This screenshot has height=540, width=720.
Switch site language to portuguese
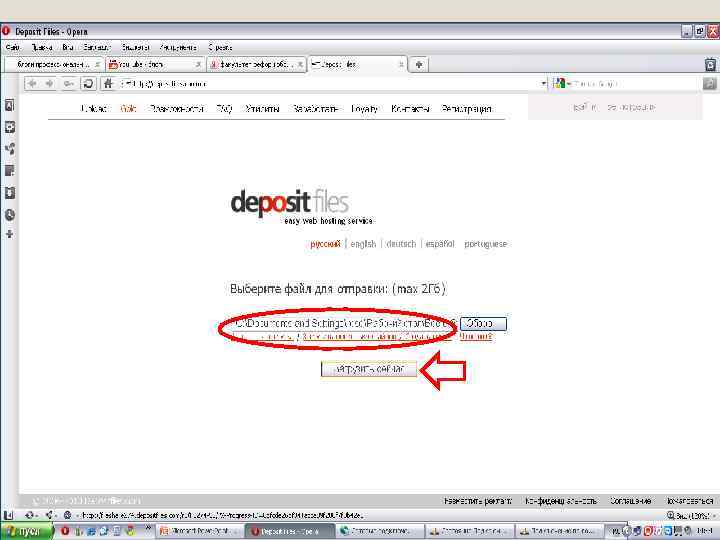[485, 244]
